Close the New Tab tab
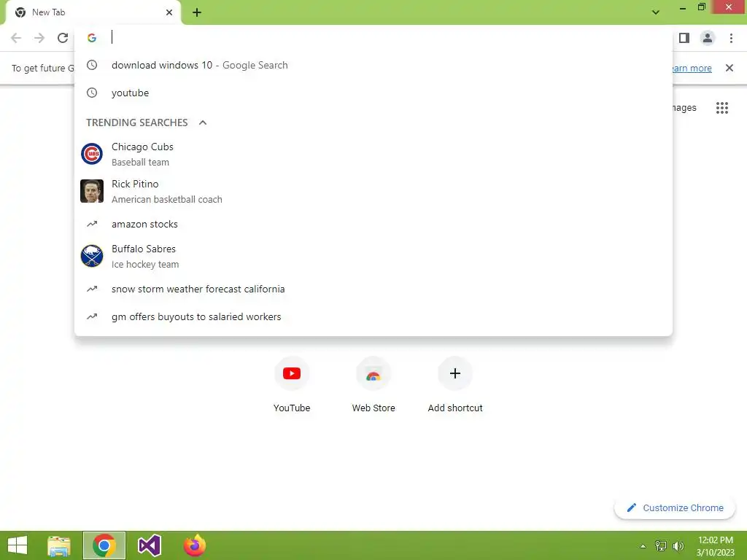 point(169,12)
